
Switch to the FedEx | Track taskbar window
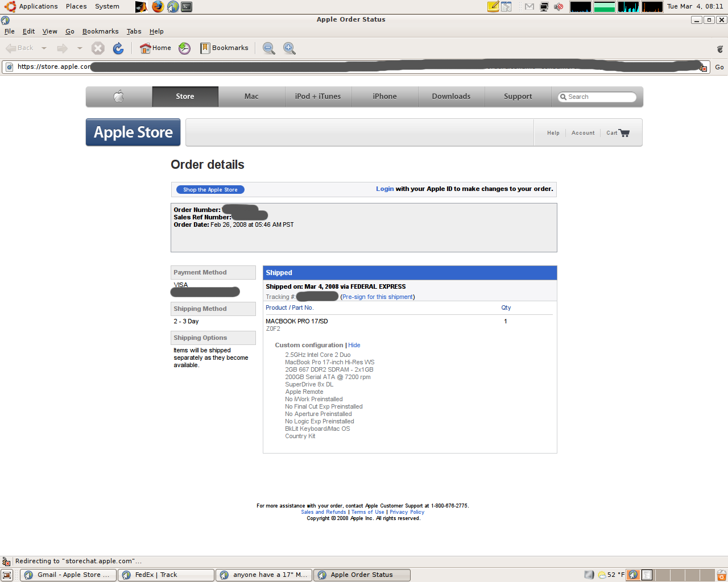[166, 575]
